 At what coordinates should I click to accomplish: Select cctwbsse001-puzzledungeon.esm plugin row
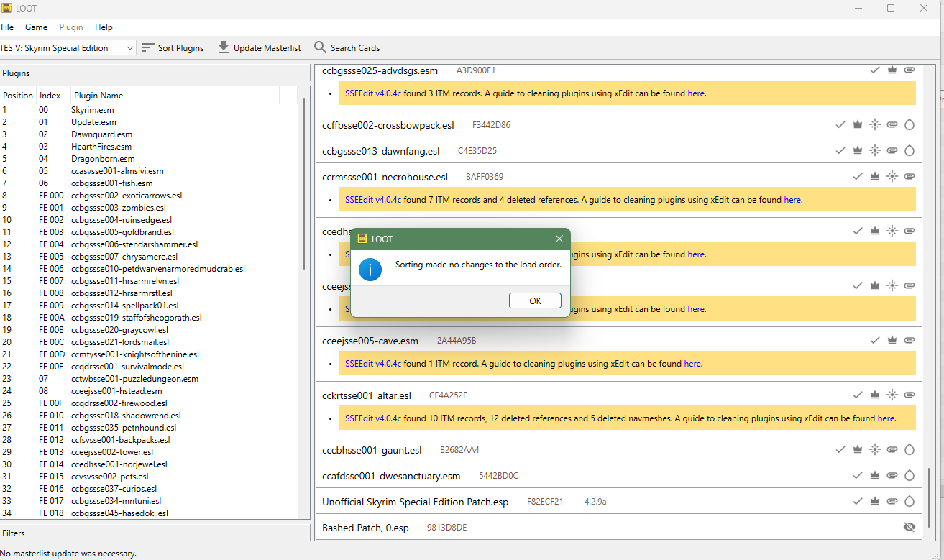(x=150, y=379)
